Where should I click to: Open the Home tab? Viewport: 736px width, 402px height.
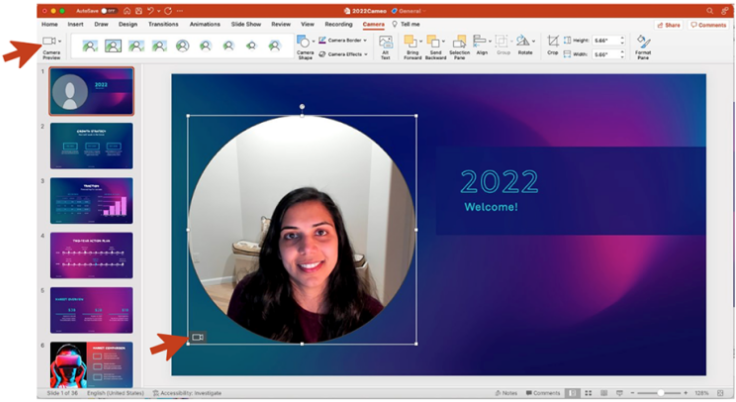[x=49, y=24]
